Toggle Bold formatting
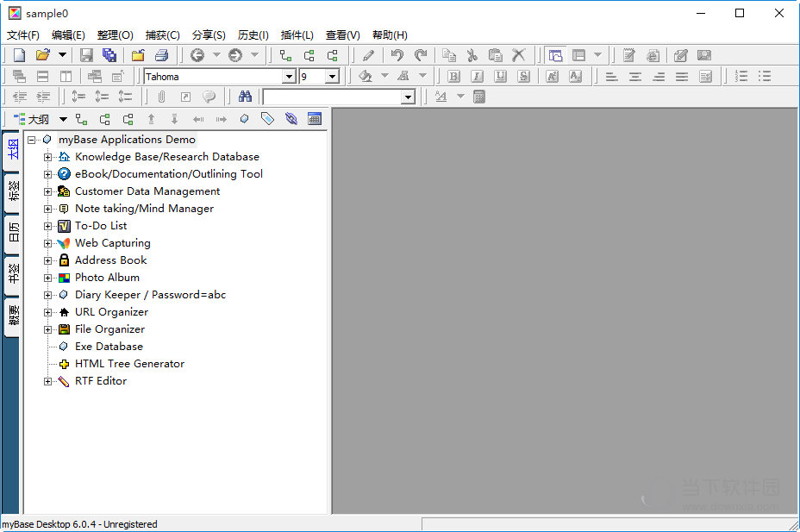 (x=453, y=77)
